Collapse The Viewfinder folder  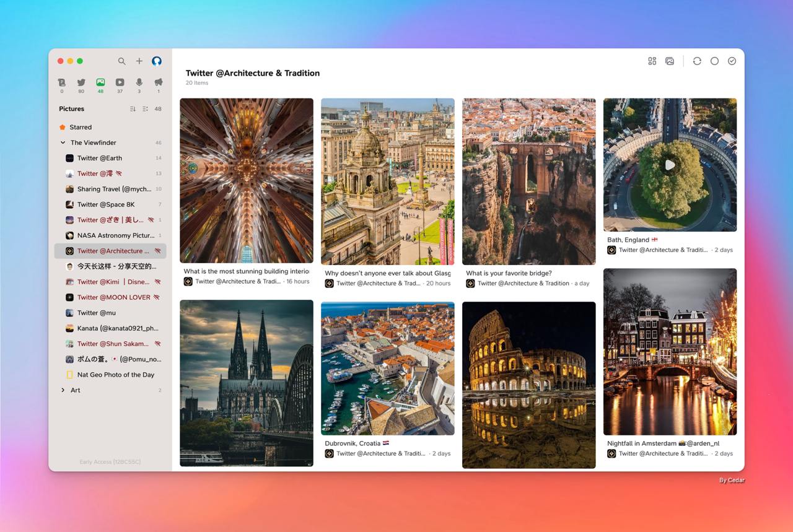coord(63,142)
